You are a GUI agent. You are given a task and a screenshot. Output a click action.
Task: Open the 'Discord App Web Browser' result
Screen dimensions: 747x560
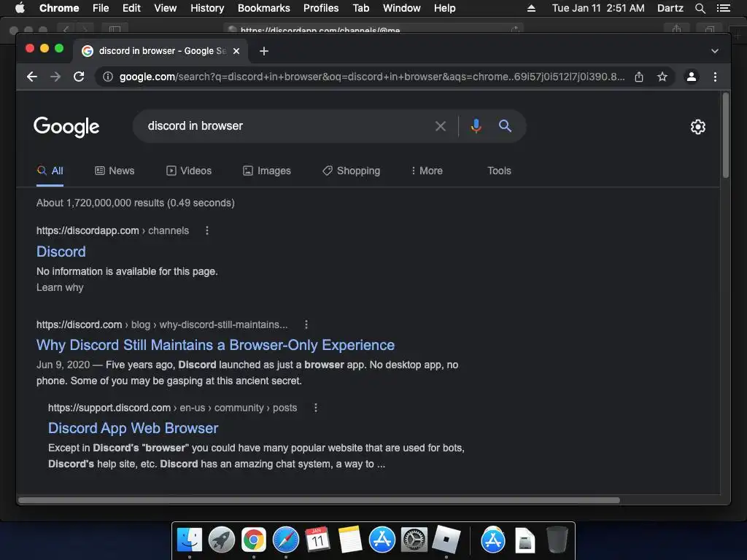point(133,428)
